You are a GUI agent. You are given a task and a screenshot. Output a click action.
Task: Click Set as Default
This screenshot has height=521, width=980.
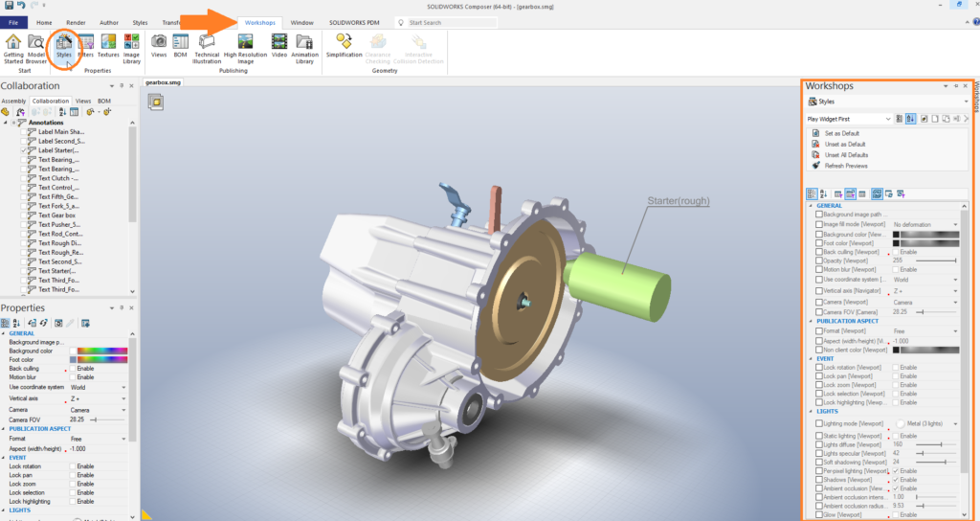point(842,132)
